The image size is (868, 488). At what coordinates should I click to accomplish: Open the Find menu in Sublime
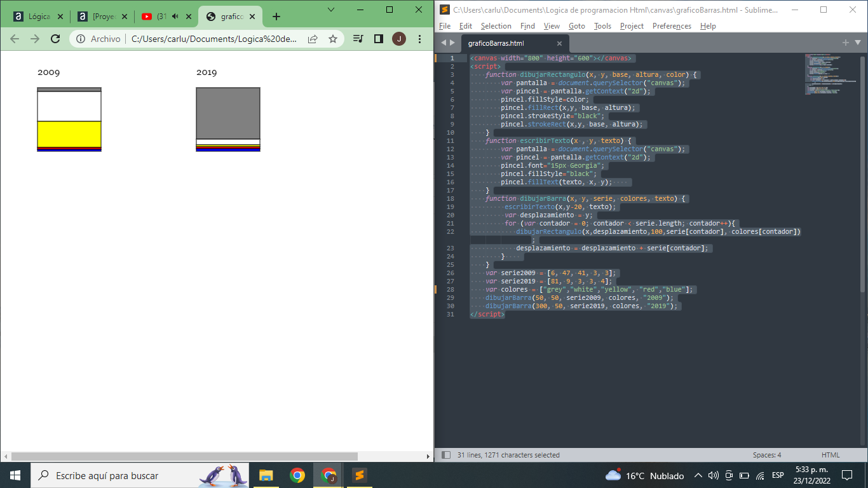click(527, 26)
